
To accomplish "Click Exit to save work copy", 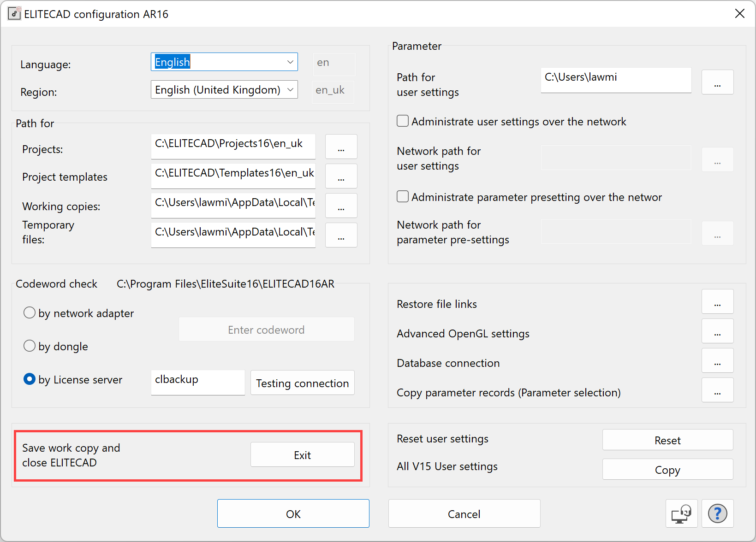I will pos(302,454).
